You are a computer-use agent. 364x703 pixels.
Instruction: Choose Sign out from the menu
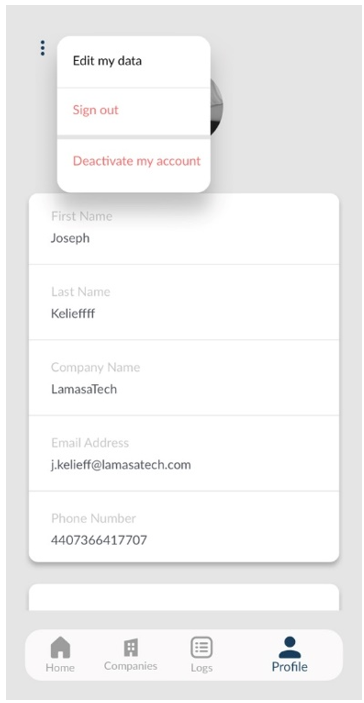tap(134, 111)
